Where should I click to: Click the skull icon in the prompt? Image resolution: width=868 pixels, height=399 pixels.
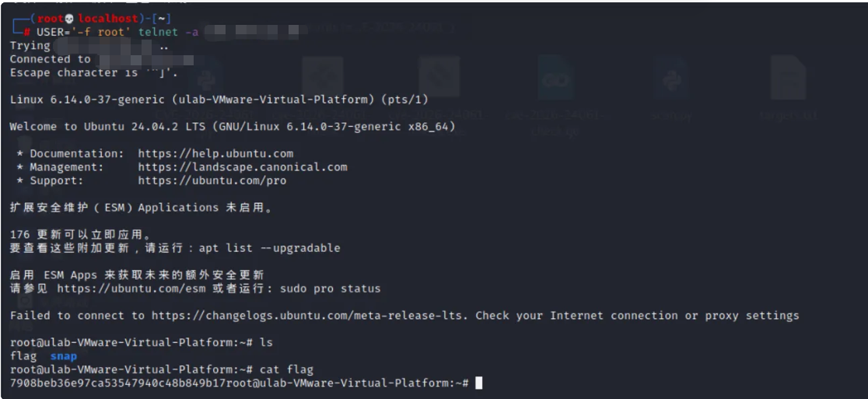click(69, 19)
